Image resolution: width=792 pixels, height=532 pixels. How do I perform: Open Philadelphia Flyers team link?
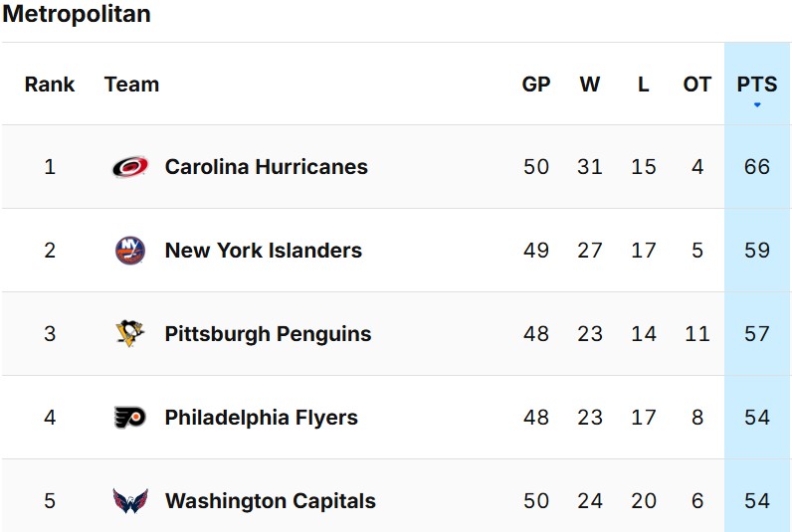(x=261, y=418)
